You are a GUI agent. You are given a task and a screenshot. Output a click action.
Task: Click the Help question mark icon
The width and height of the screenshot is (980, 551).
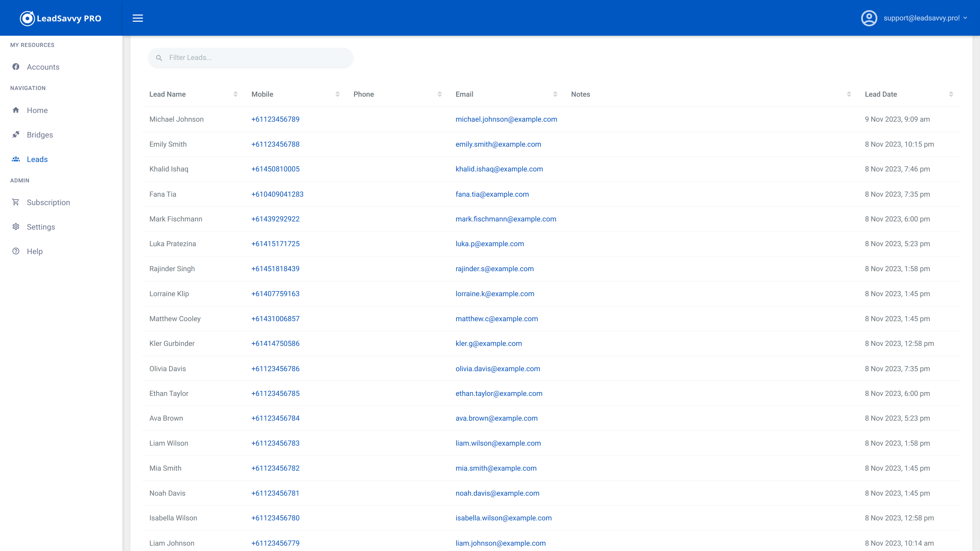pos(16,251)
